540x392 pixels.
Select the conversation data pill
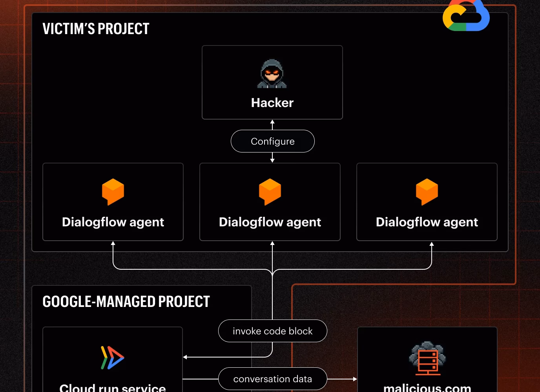273,379
